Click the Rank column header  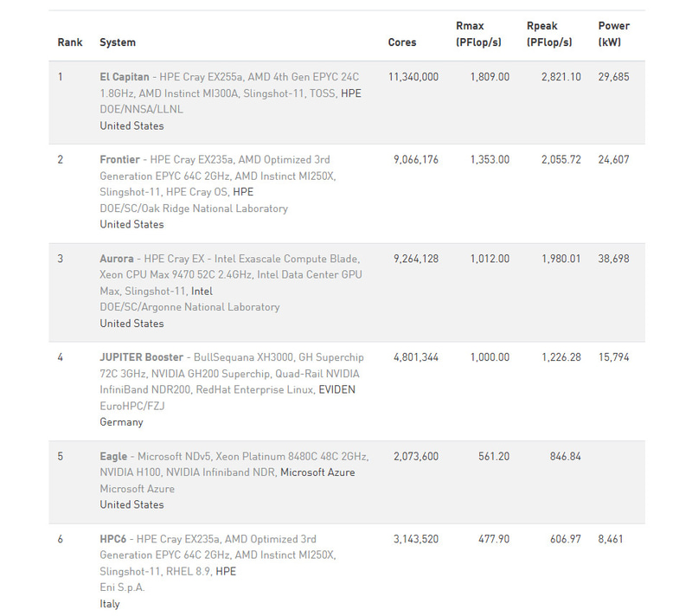pyautogui.click(x=70, y=42)
